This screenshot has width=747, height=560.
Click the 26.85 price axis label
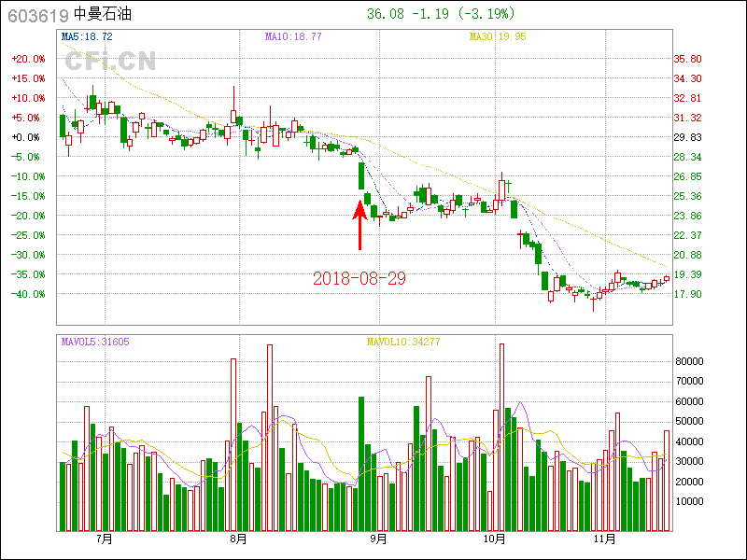(688, 176)
